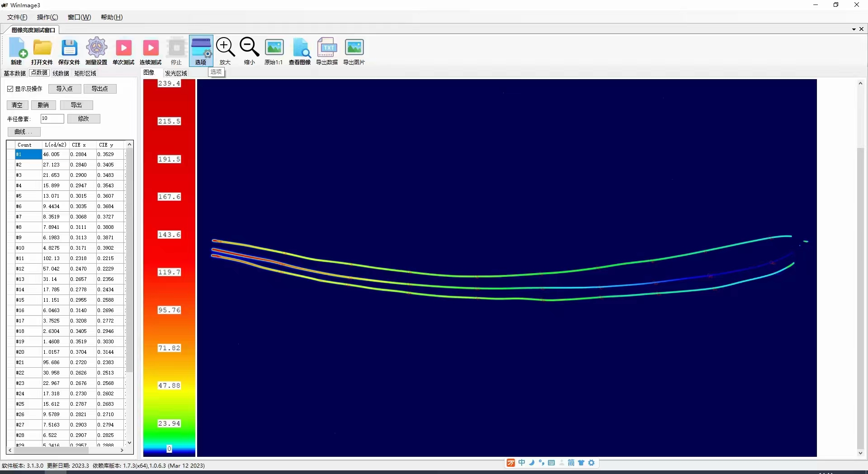
Task: Open the tab list dropdown arrow top right
Action: 854,29
